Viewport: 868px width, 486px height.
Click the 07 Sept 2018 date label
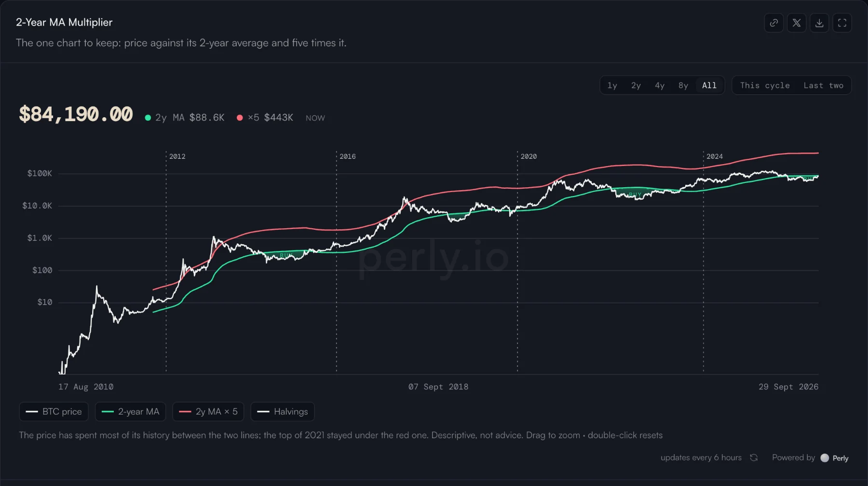coord(438,387)
